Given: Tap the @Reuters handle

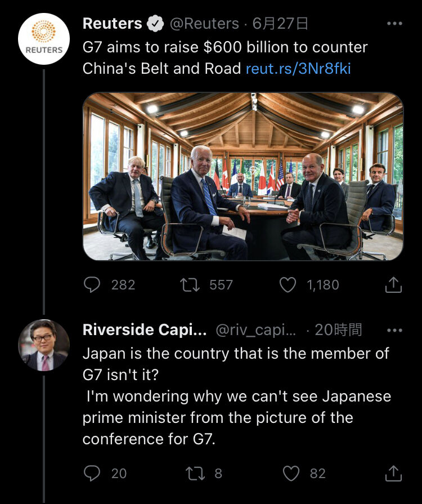Looking at the screenshot, I should [x=204, y=24].
